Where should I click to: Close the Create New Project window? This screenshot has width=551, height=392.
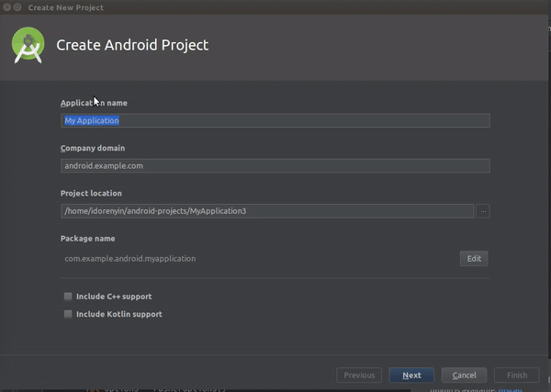pyautogui.click(x=7, y=6)
